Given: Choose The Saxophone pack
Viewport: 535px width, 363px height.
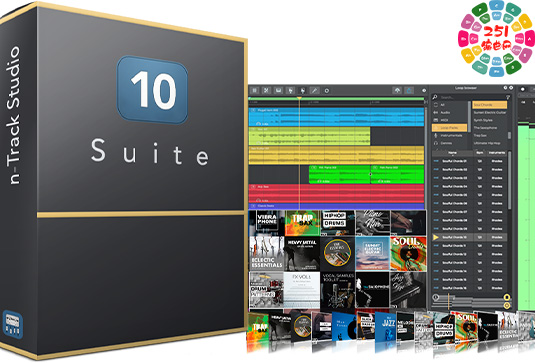Looking at the screenshot, I should [x=490, y=128].
